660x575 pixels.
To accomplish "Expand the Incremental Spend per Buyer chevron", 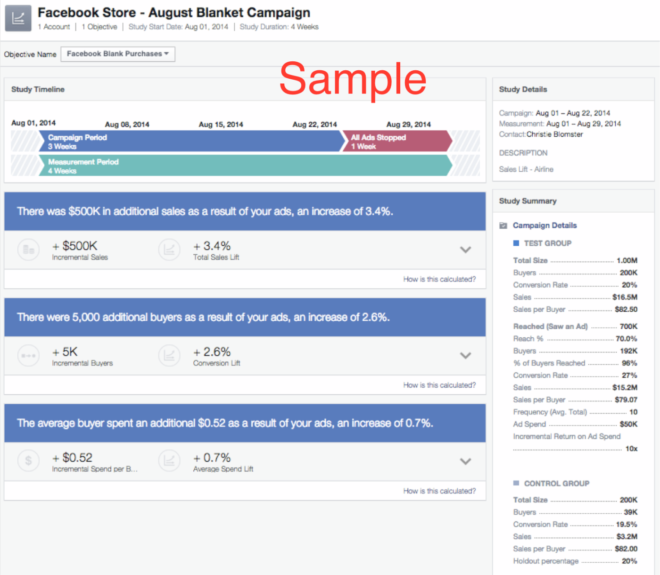I will [466, 461].
